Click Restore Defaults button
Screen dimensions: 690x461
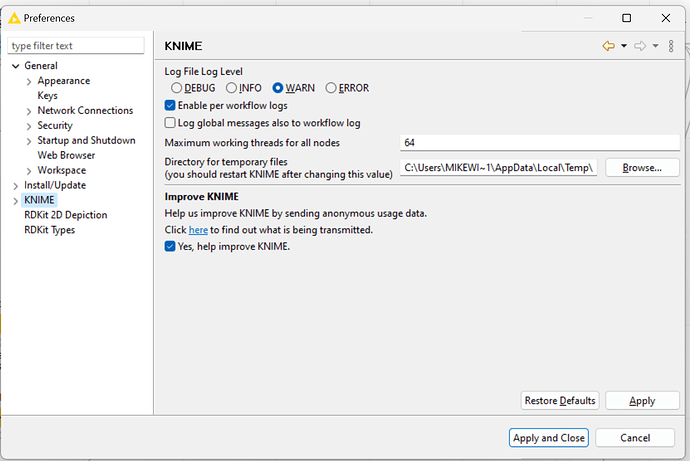click(560, 401)
